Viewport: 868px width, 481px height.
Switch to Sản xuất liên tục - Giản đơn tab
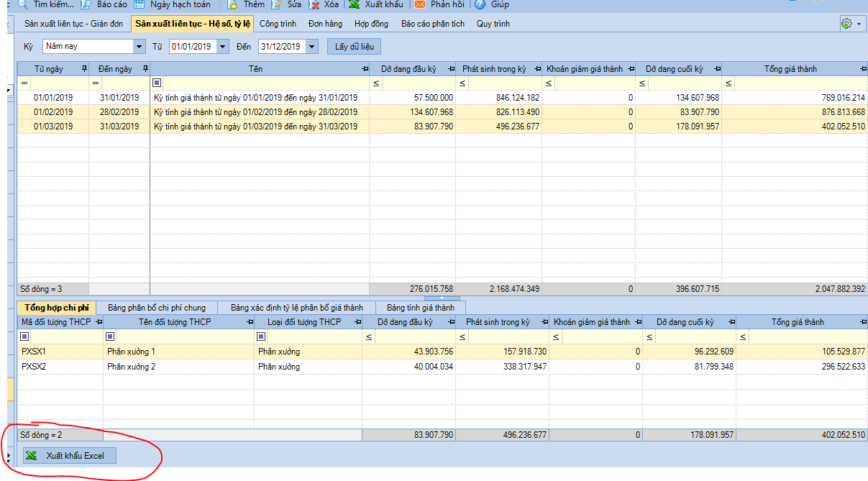[73, 24]
